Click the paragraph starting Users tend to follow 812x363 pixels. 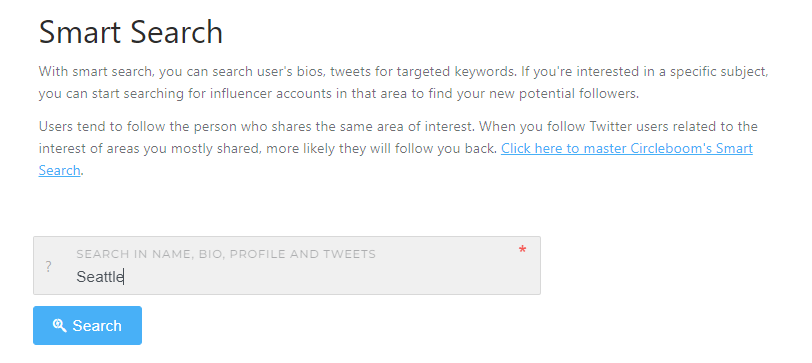(x=398, y=148)
